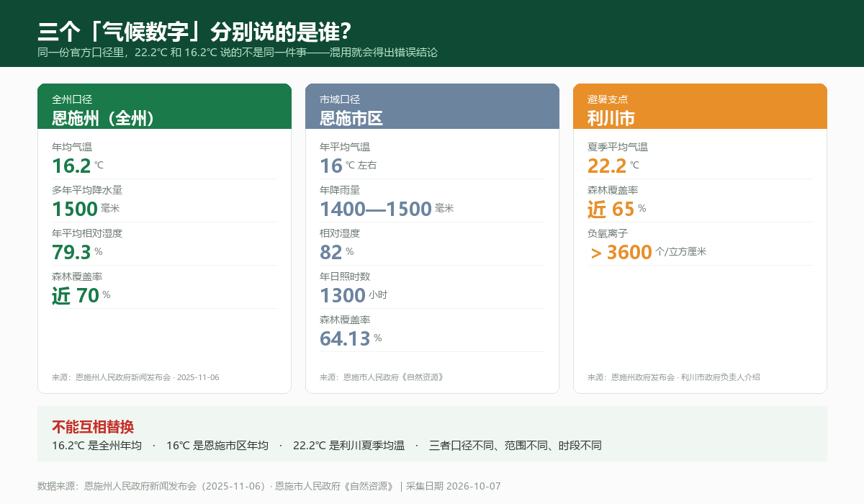
Task: Click the red 不能互相替换 heading
Action: click(93, 427)
